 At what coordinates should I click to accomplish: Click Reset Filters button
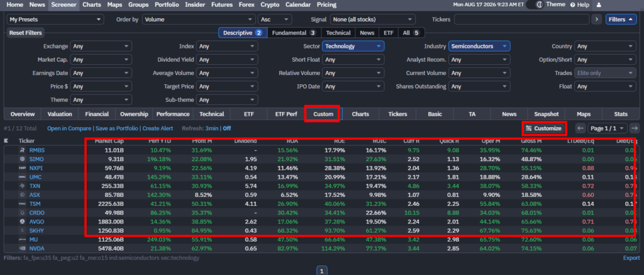pyautogui.click(x=25, y=33)
